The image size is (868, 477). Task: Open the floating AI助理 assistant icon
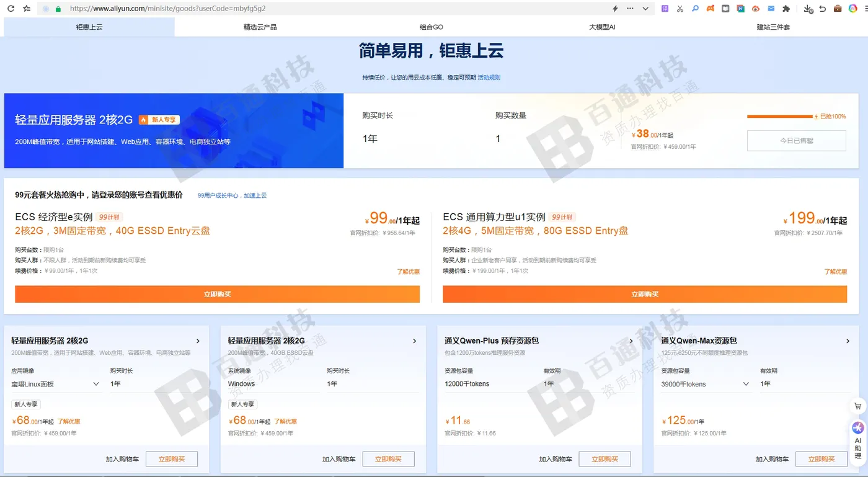858,442
